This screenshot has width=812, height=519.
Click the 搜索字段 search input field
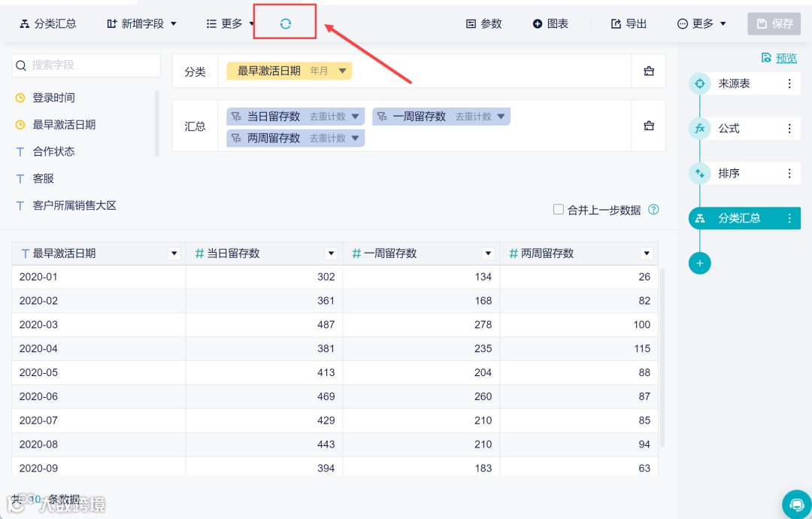tap(85, 65)
